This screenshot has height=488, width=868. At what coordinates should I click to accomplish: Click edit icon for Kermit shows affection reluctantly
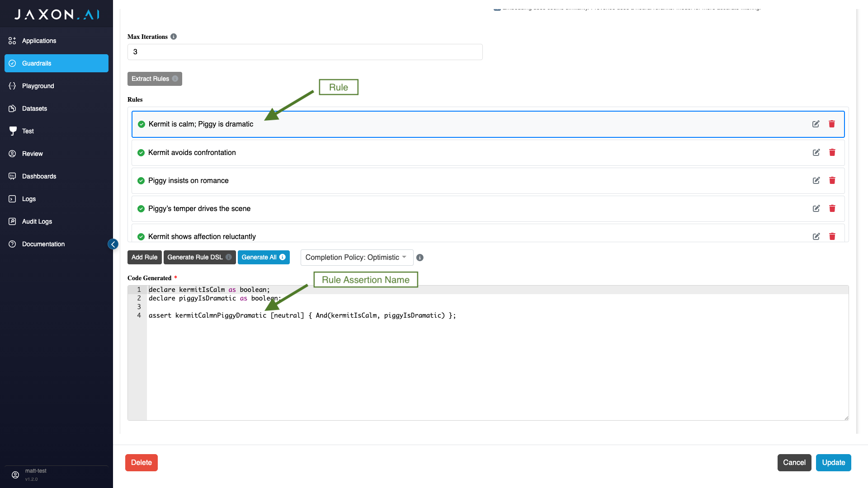[816, 237]
